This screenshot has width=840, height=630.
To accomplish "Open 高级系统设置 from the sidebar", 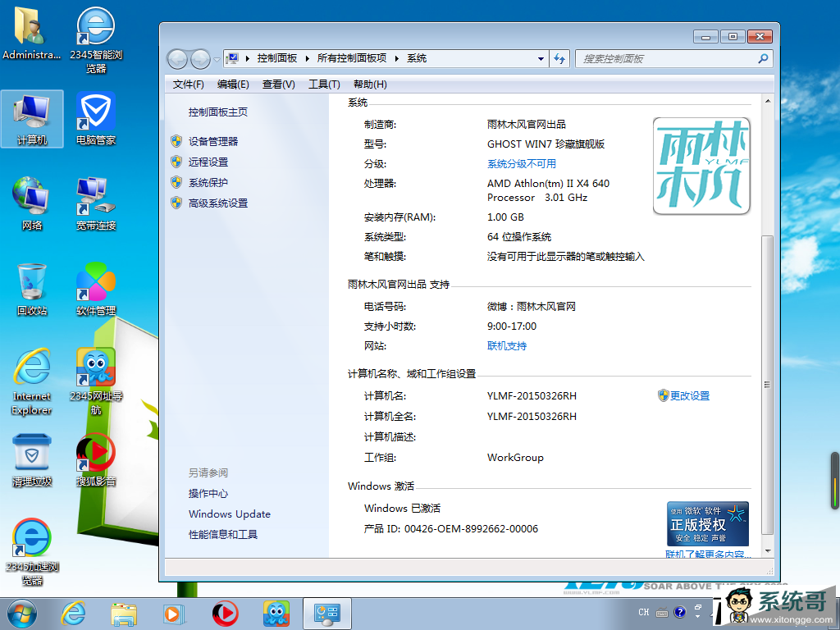I will click(218, 203).
